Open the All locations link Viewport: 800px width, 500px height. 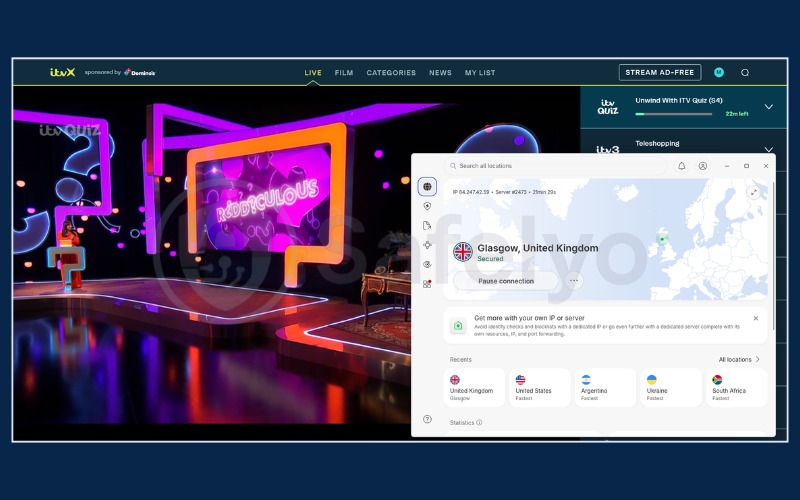coord(739,360)
